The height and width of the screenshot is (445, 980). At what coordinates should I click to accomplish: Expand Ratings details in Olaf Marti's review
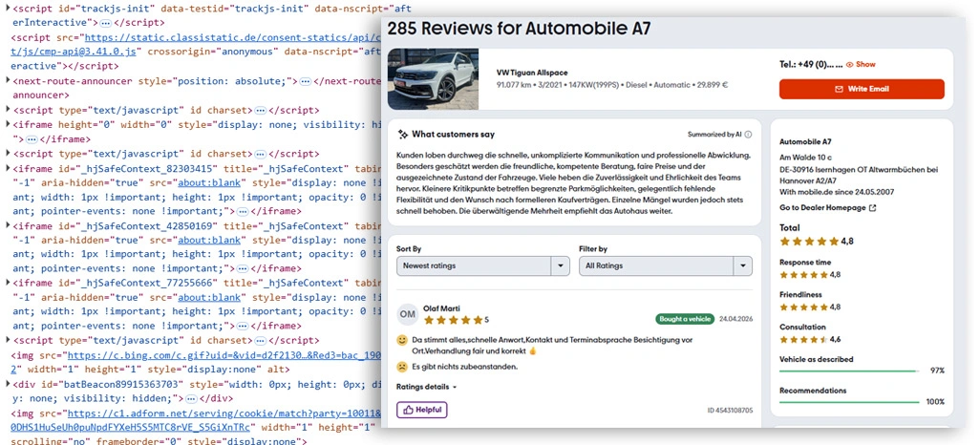[x=426, y=387]
